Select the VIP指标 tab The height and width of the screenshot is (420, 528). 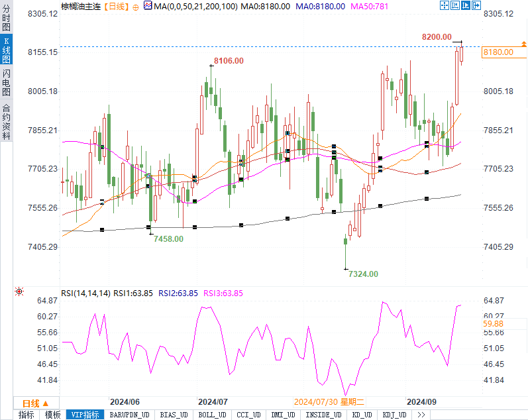pyautogui.click(x=85, y=415)
